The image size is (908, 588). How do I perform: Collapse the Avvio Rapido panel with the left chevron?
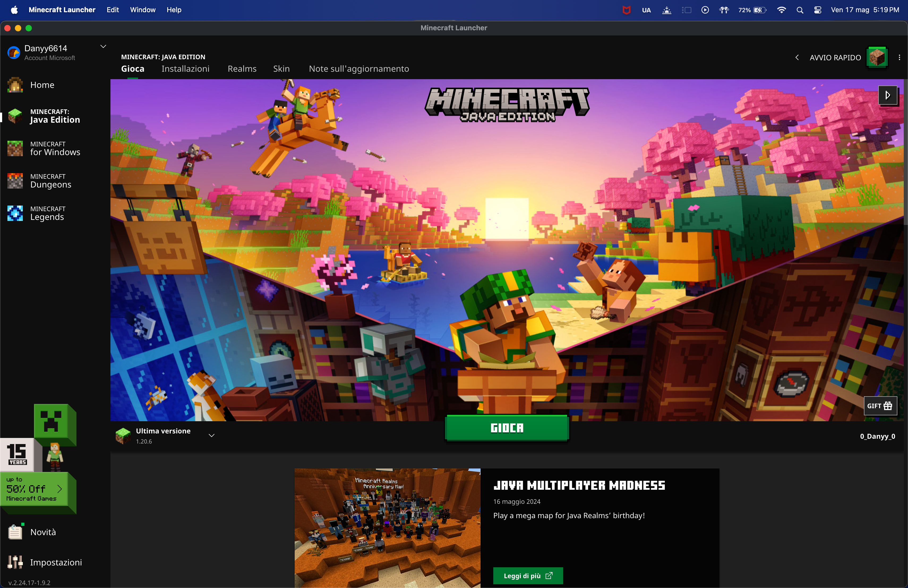[797, 58]
